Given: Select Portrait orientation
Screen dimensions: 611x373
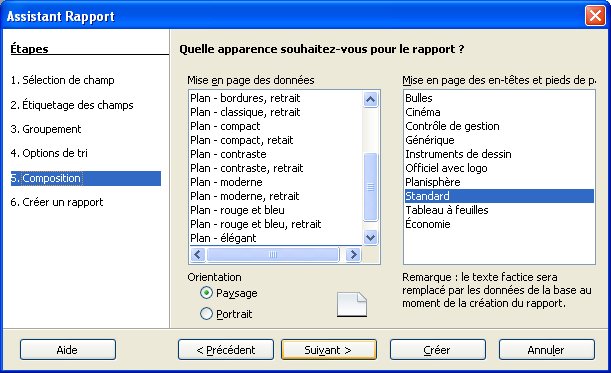Looking at the screenshot, I should (206, 314).
